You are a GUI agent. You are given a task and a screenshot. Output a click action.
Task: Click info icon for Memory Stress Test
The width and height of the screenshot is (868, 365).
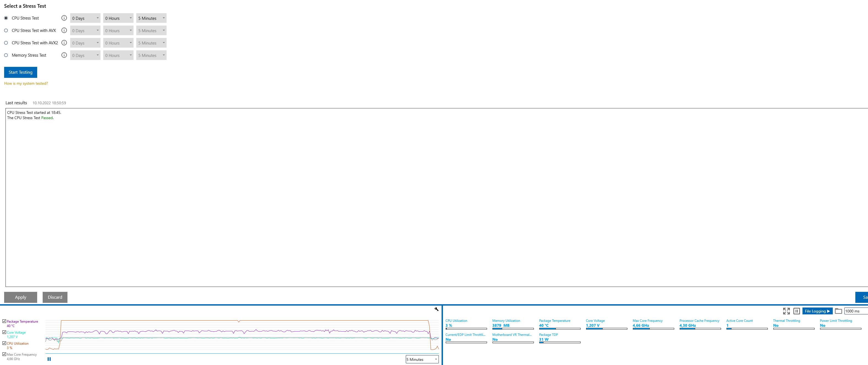pos(64,55)
